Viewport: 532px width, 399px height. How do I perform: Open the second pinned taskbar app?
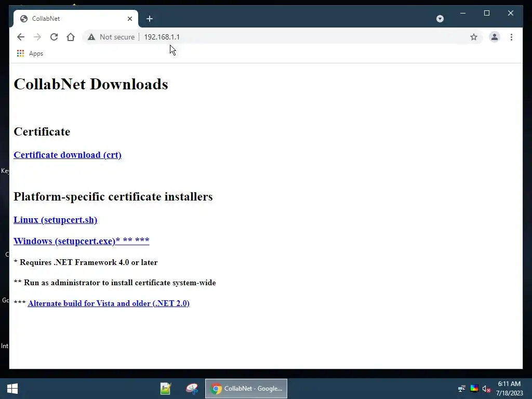click(x=192, y=389)
